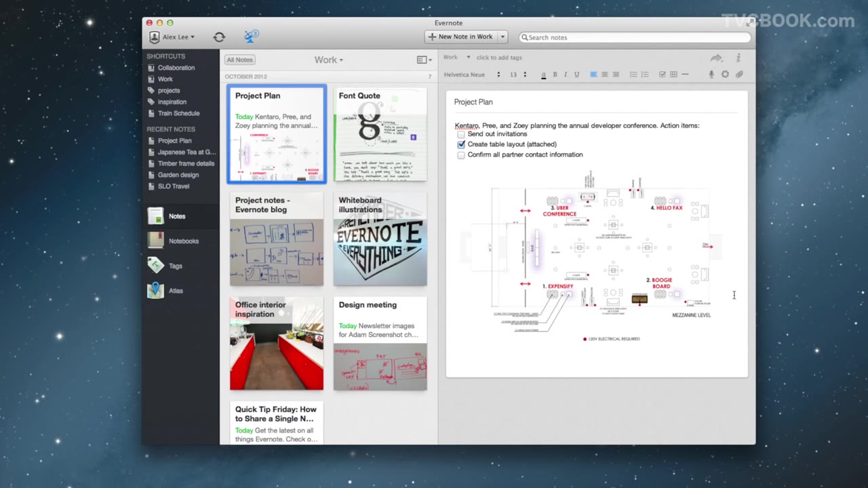Open recent note SLO Travel
The image size is (868, 488).
[x=174, y=186]
